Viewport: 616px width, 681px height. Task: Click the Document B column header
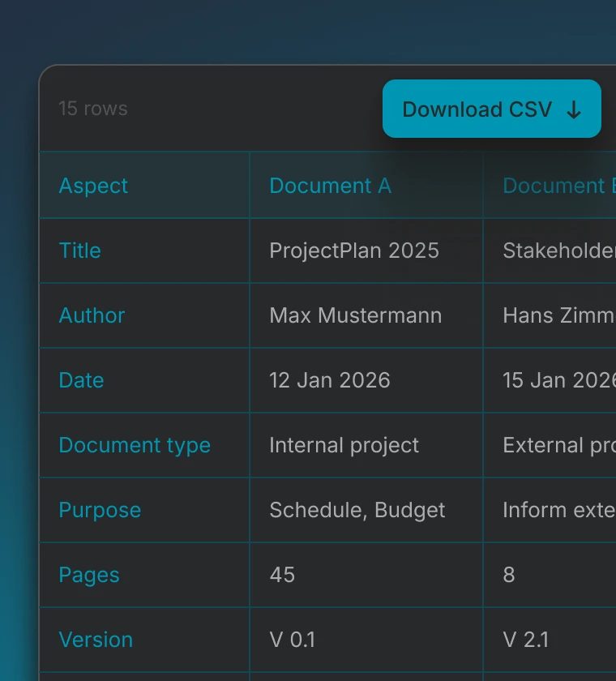558,186
